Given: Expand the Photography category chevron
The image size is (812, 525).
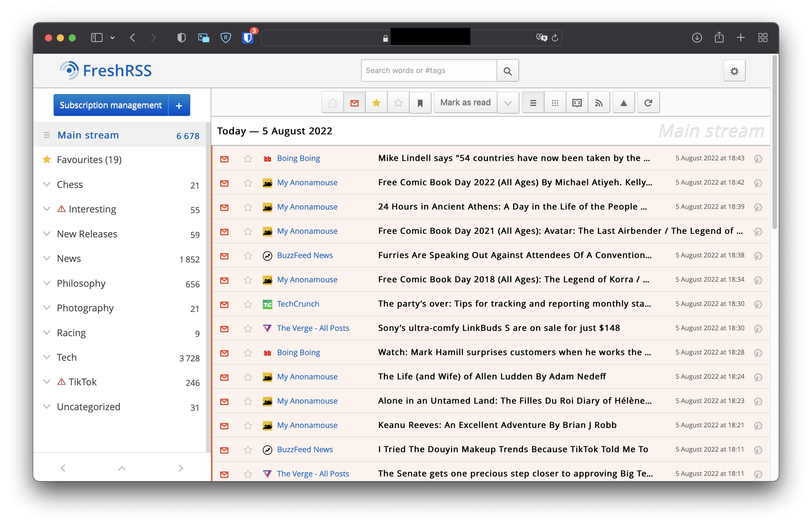Looking at the screenshot, I should [x=47, y=308].
